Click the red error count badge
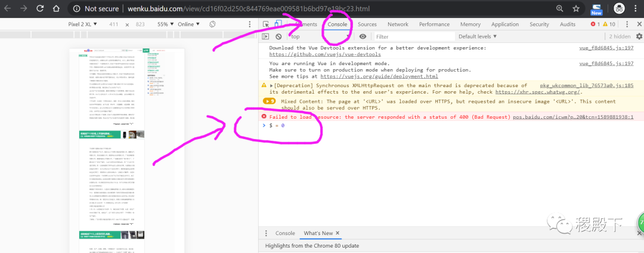 pyautogui.click(x=595, y=24)
